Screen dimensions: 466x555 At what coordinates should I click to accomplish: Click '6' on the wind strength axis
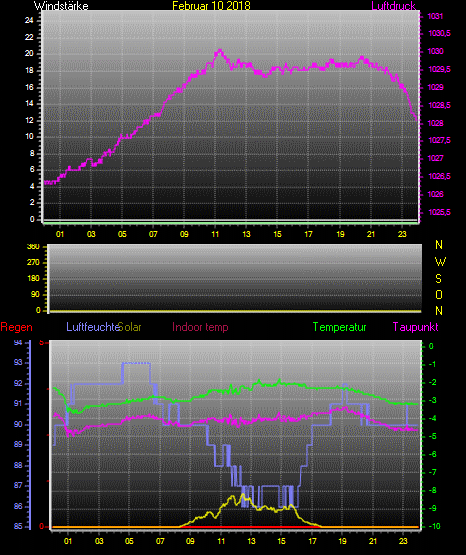pos(32,169)
